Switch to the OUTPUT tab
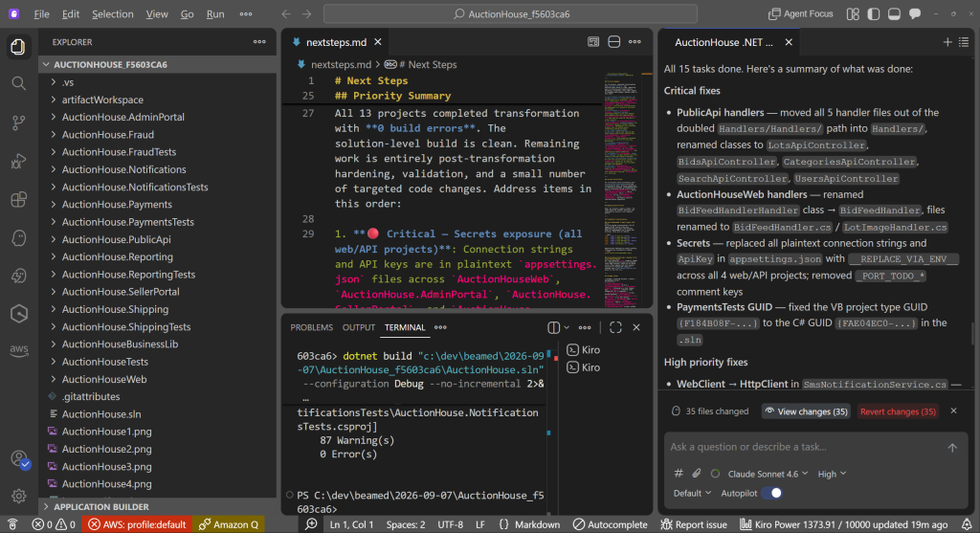This screenshot has width=980, height=533. click(358, 327)
